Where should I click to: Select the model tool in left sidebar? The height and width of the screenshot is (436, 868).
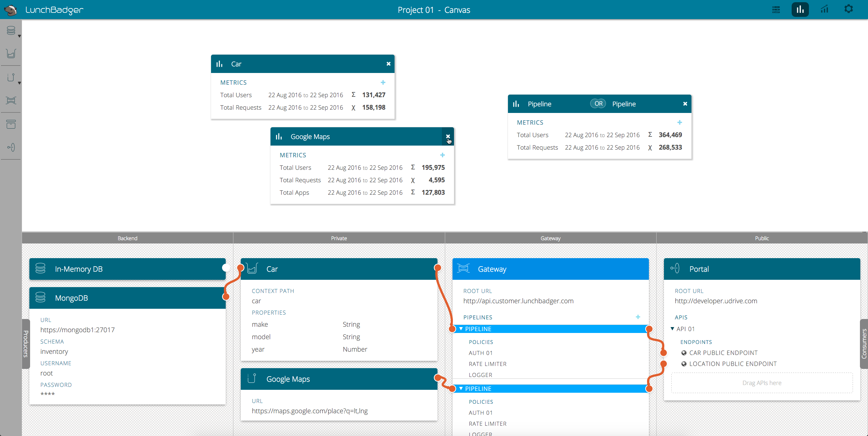pos(11,54)
